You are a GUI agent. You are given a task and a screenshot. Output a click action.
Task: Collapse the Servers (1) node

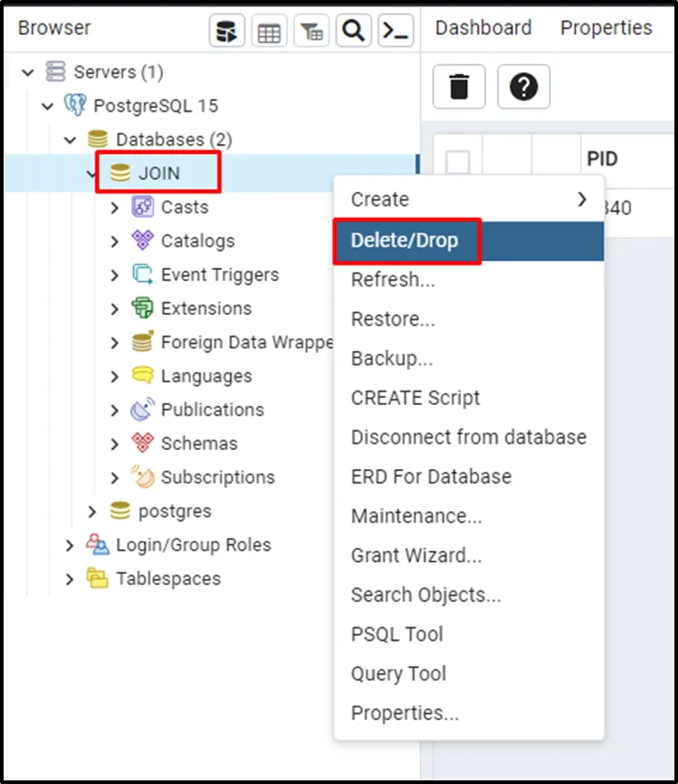point(28,72)
